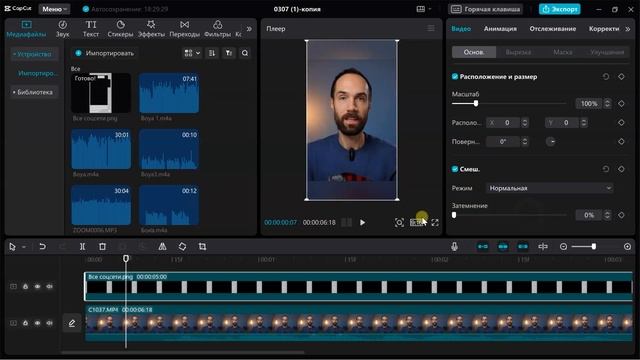Lock the C1037.MP4 track

(25, 323)
